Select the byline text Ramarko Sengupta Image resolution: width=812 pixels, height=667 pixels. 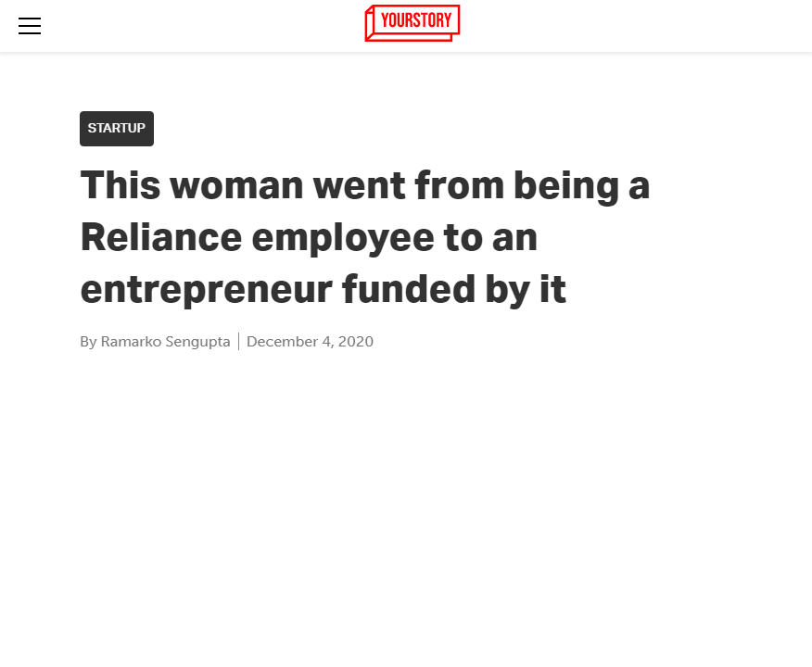pyautogui.click(x=165, y=341)
